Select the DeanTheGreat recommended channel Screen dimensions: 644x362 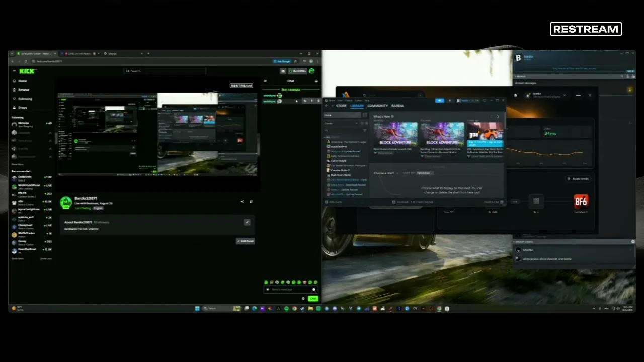pyautogui.click(x=33, y=250)
